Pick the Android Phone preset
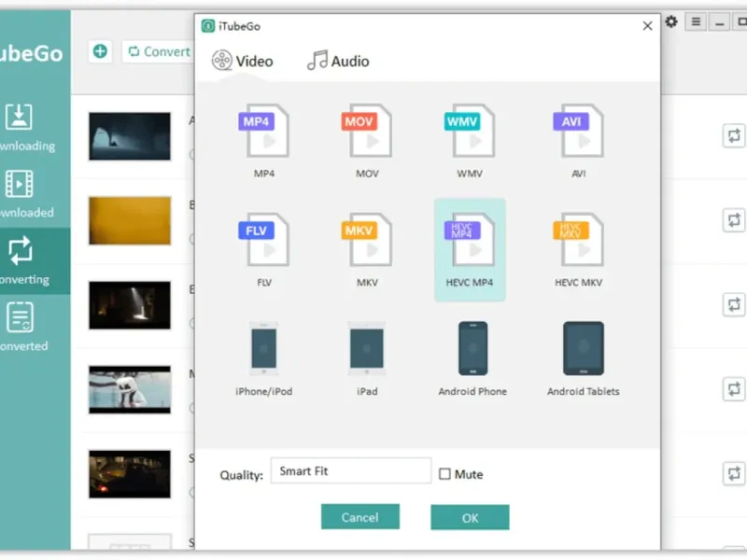This screenshot has height=560, width=747. 472,348
